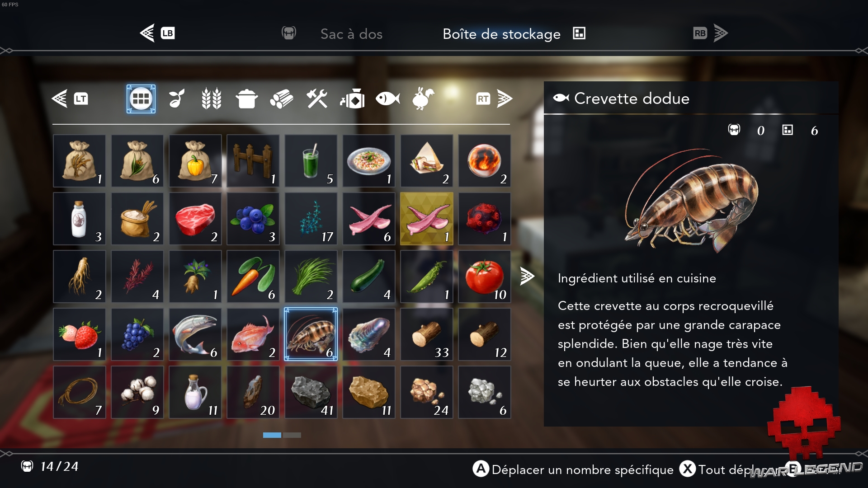Viewport: 868px width, 488px height.
Task: Filter by fish category icon
Action: [x=388, y=99]
